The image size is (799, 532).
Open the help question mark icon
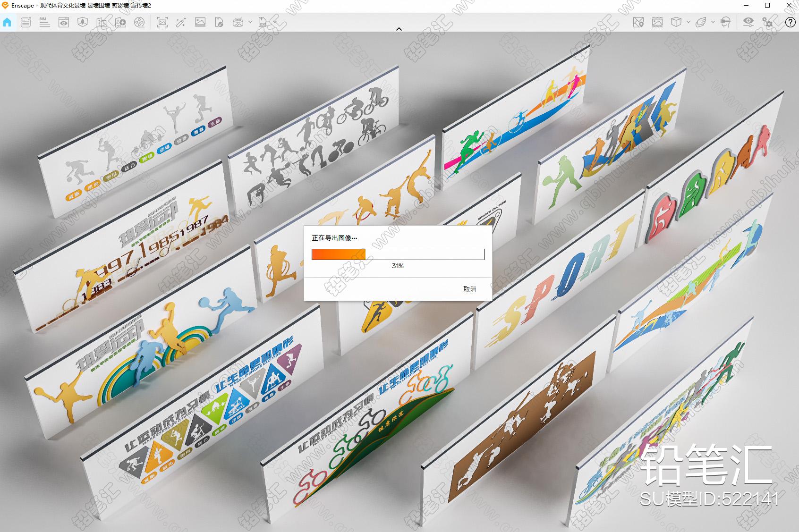[x=790, y=22]
